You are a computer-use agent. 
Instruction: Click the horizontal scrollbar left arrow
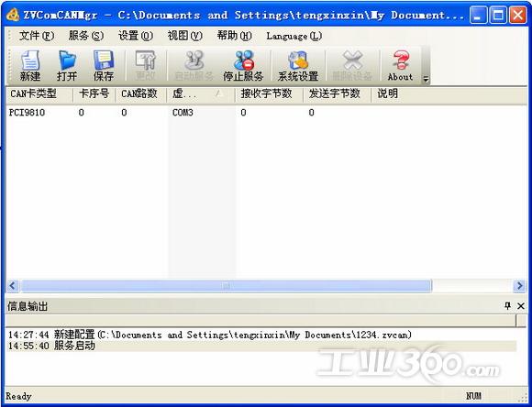tap(13, 286)
